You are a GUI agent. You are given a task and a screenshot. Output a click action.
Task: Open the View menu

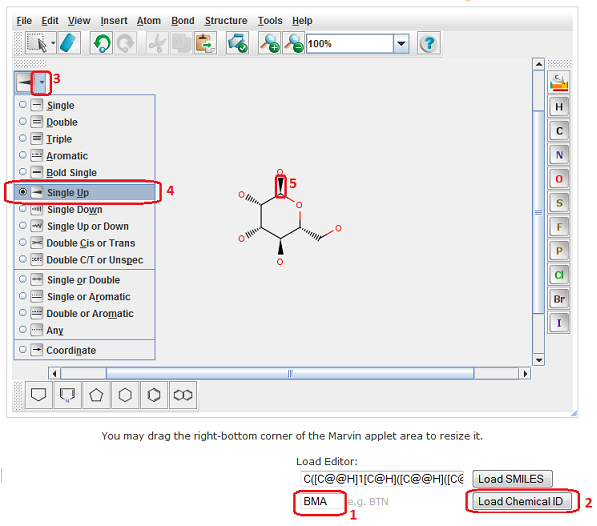point(79,21)
